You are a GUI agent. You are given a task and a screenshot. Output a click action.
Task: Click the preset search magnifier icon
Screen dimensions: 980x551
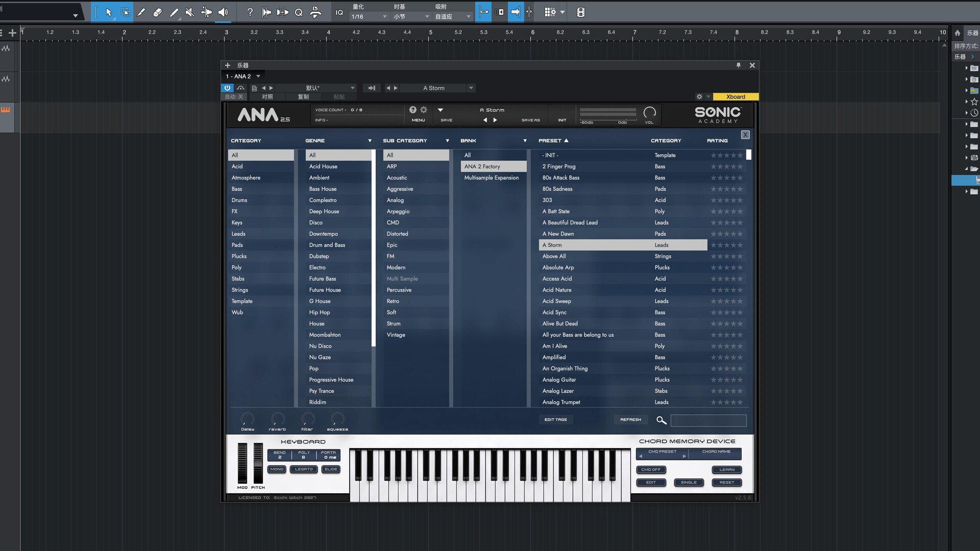(661, 420)
